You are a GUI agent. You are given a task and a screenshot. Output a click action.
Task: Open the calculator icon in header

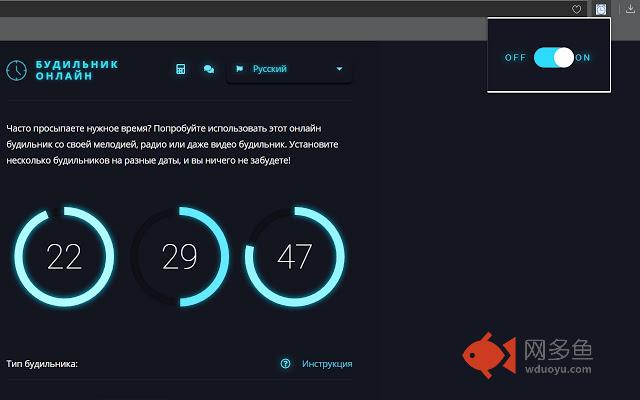coord(180,69)
